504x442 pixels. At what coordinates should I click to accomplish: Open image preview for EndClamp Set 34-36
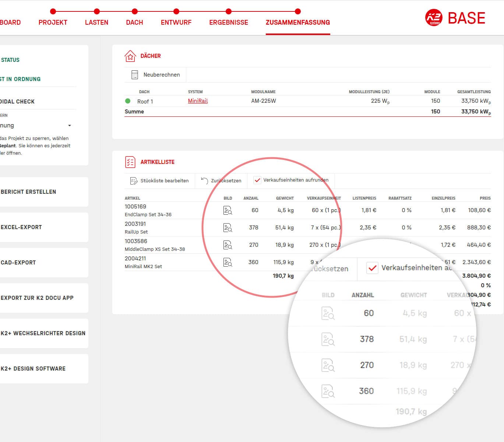pyautogui.click(x=228, y=210)
